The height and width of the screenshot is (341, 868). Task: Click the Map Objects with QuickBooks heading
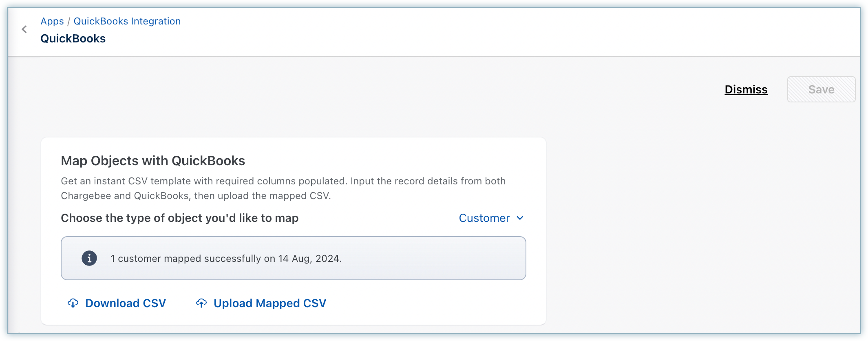[153, 161]
